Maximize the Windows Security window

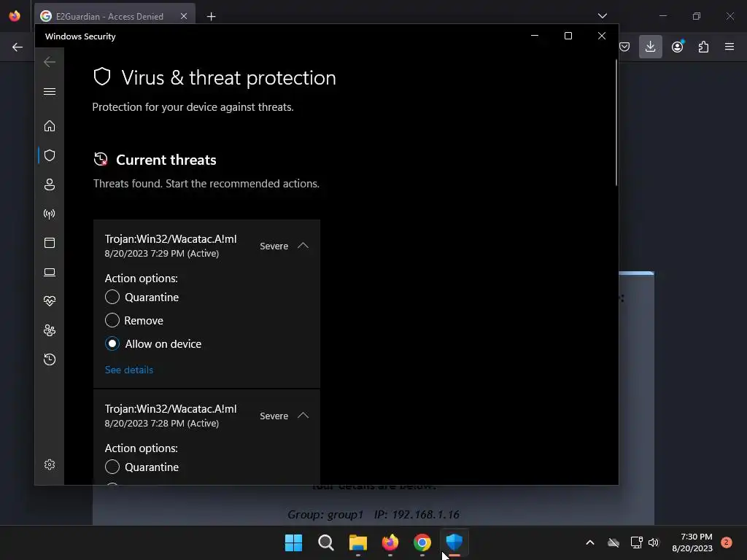[568, 36]
